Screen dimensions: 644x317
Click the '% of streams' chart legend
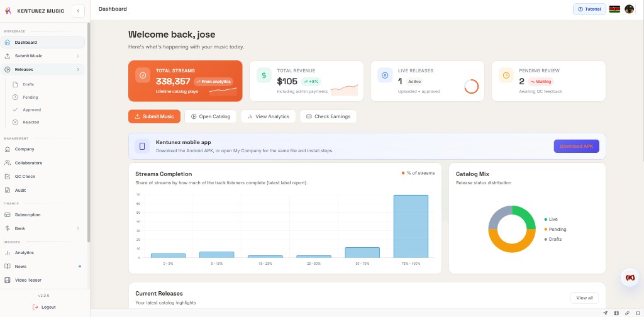point(418,174)
